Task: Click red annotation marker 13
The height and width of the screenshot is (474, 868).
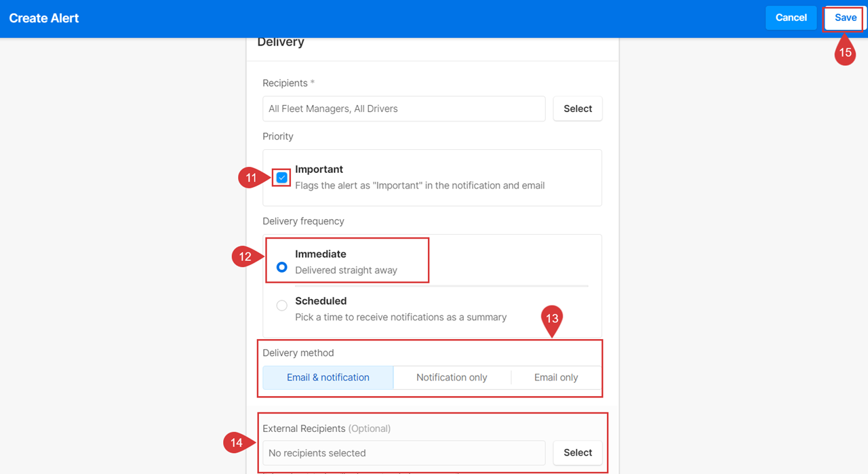Action: coord(552,319)
